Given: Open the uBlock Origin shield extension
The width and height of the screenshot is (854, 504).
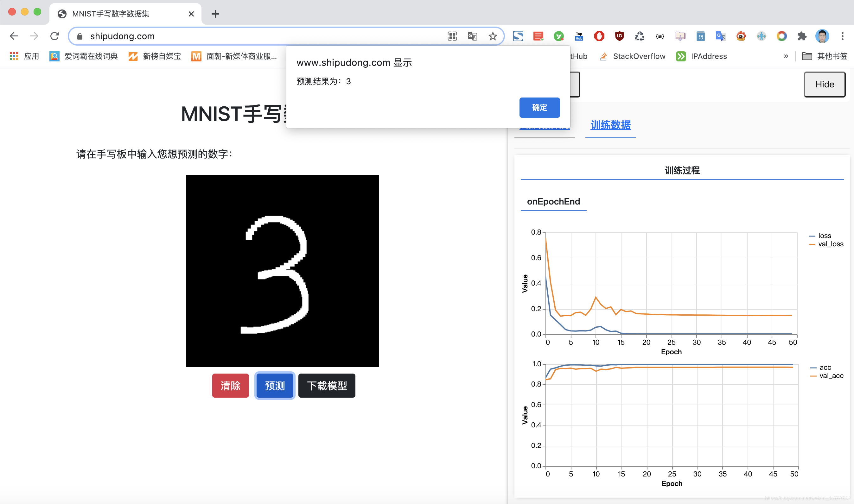Looking at the screenshot, I should 619,36.
